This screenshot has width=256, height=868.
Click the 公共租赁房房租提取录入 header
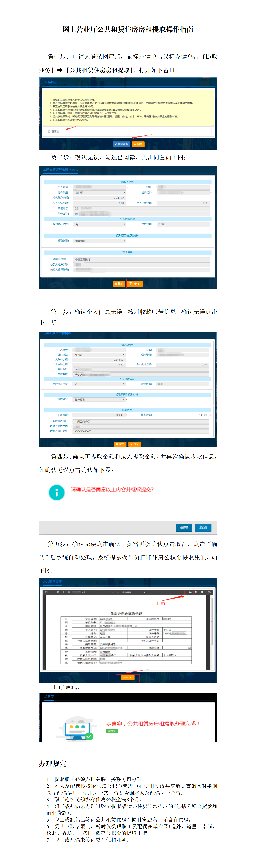coord(60,169)
